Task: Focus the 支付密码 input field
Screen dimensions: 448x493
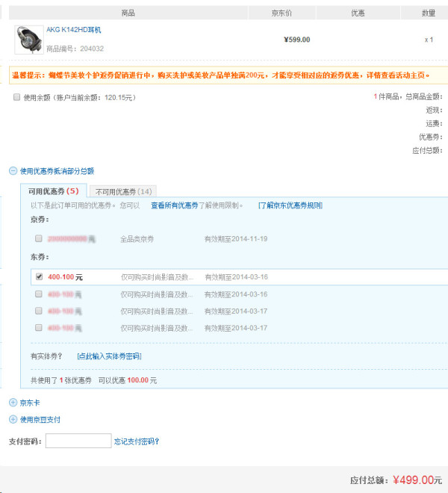Action: click(78, 441)
